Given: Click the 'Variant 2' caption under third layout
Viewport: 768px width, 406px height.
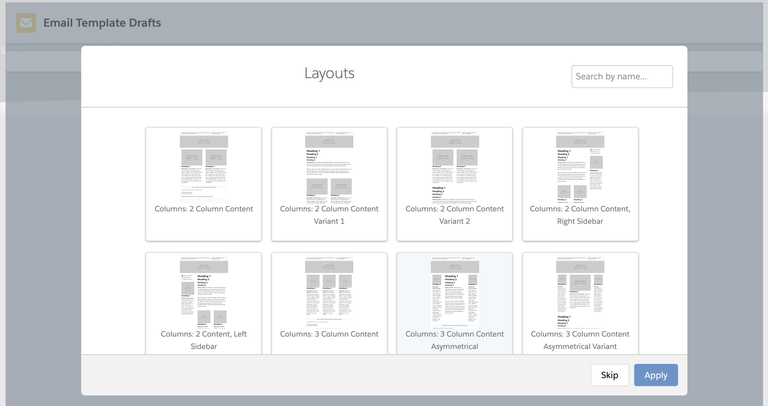Looking at the screenshot, I should tap(455, 221).
